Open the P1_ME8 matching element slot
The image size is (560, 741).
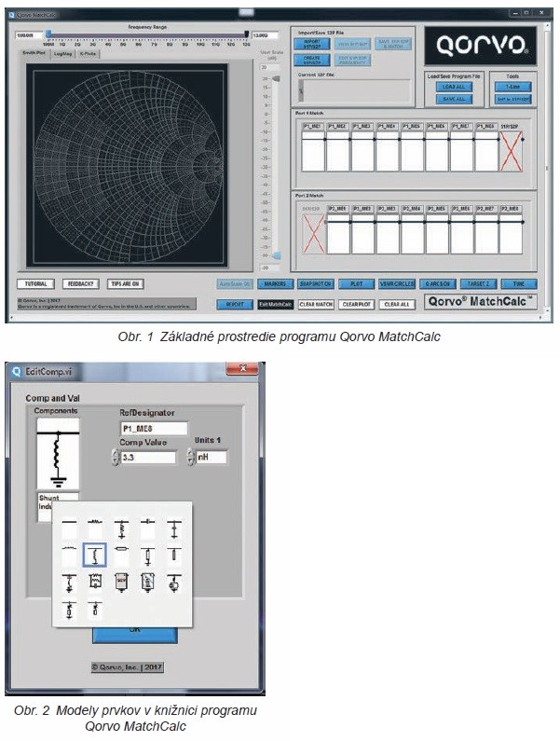click(486, 151)
